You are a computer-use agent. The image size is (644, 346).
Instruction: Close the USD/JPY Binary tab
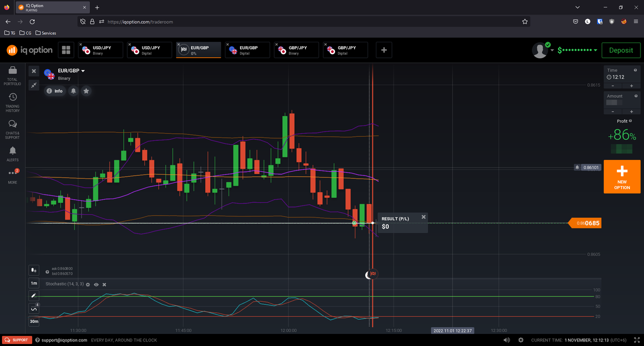point(80,45)
